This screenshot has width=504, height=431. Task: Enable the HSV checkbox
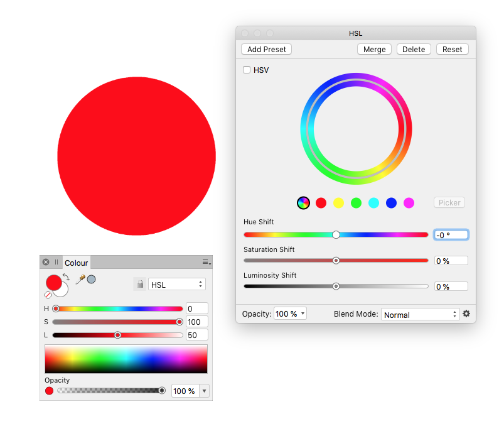[247, 70]
